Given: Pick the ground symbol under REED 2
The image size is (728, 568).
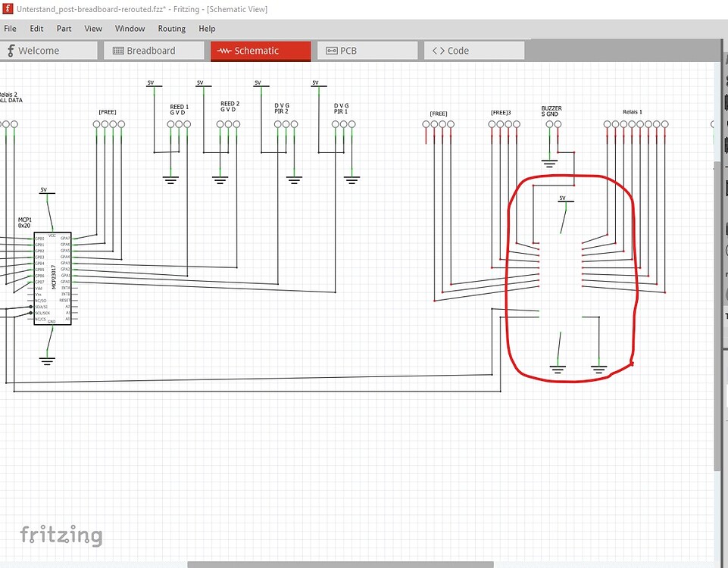Looking at the screenshot, I should (220, 179).
